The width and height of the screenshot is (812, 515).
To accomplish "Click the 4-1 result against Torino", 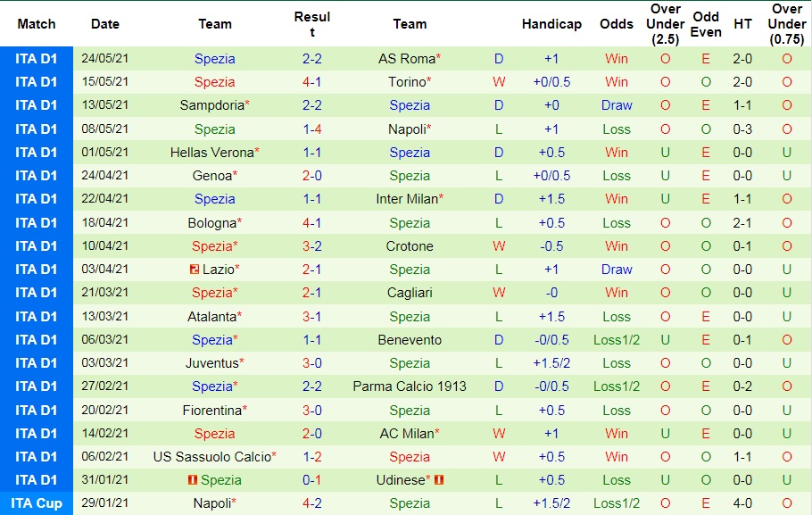I will coord(311,82).
